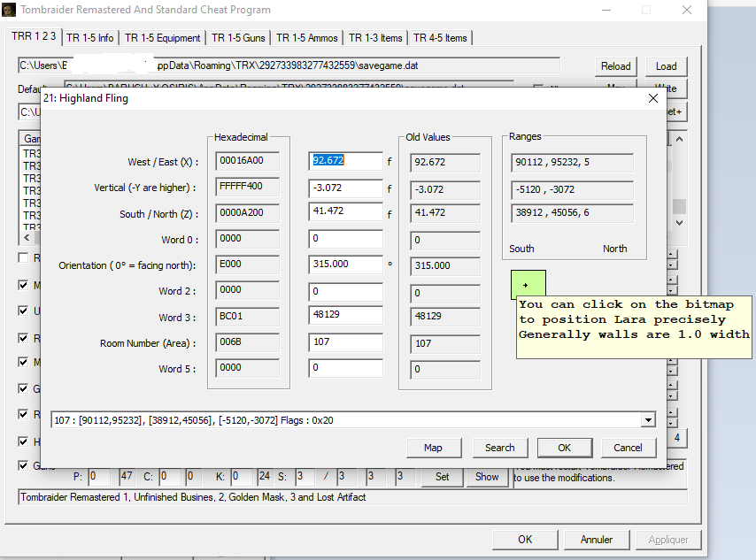
Task: Toggle the checkbox labeled H
Action: pos(23,441)
